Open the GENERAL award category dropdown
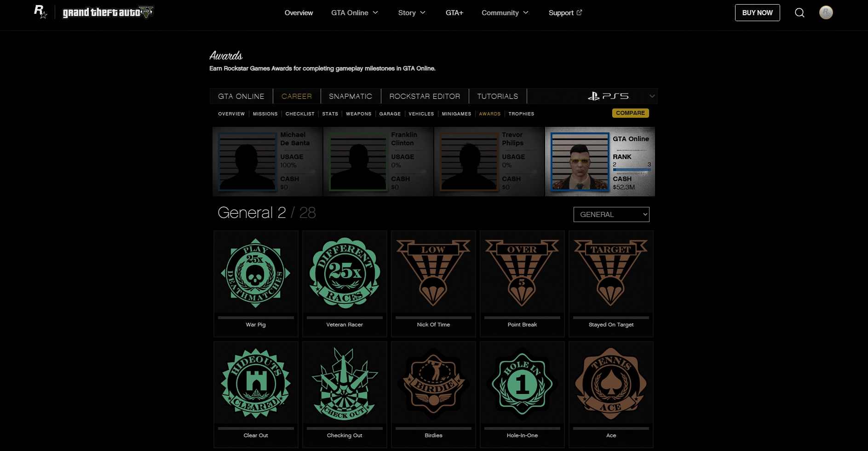Image resolution: width=868 pixels, height=451 pixels. [x=611, y=214]
